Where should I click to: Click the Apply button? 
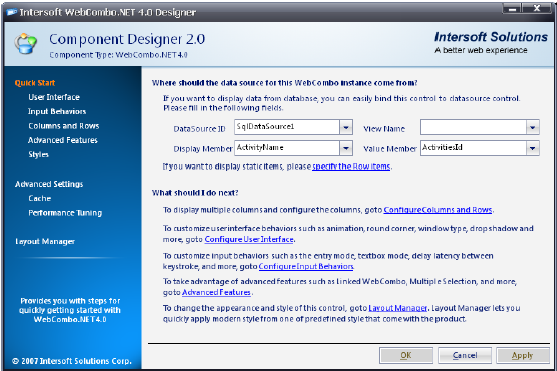point(523,355)
